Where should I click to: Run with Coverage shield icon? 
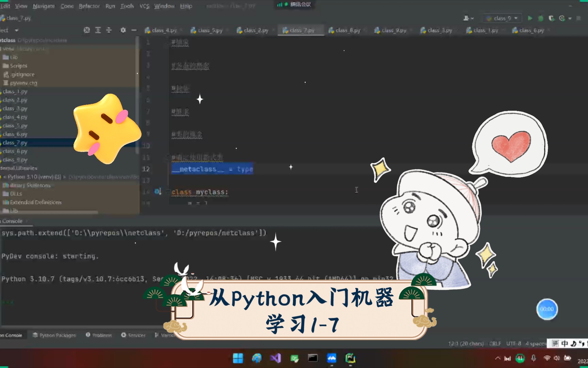552,18
